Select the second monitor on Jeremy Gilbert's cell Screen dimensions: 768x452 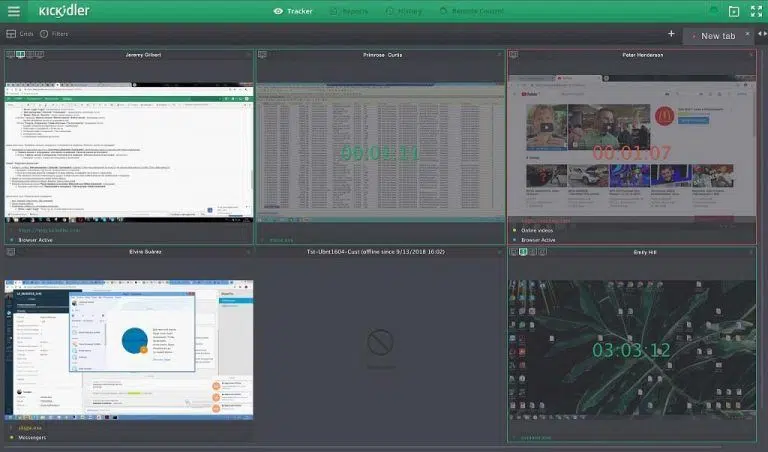tap(21, 55)
